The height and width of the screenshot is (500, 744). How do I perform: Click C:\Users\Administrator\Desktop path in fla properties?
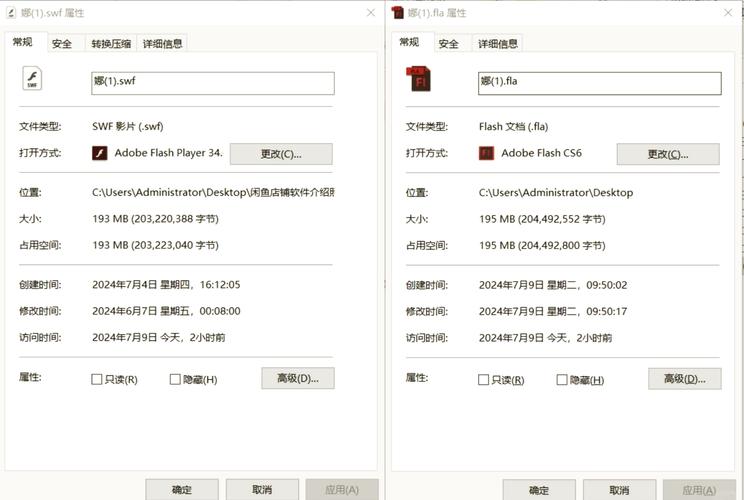click(556, 193)
